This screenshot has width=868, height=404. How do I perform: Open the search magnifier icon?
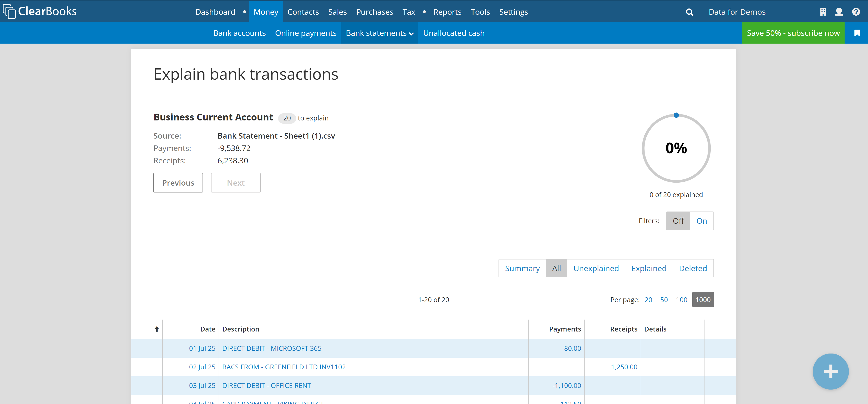coord(689,12)
